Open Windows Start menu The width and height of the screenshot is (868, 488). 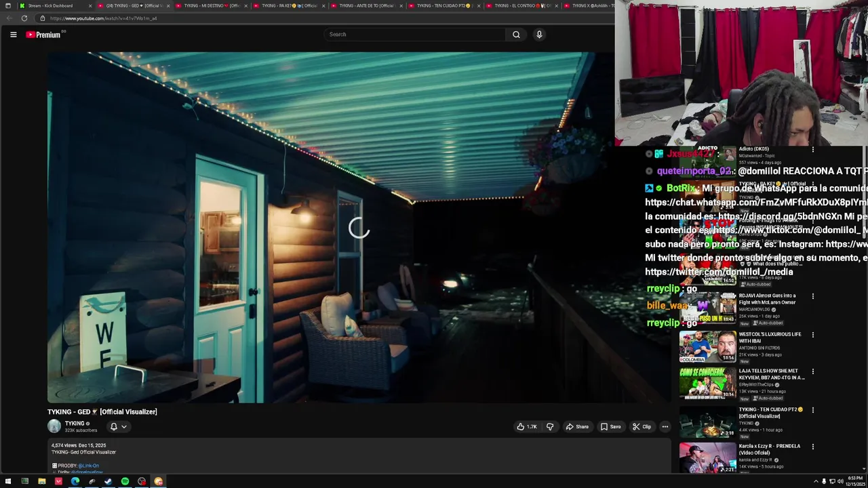(x=8, y=481)
